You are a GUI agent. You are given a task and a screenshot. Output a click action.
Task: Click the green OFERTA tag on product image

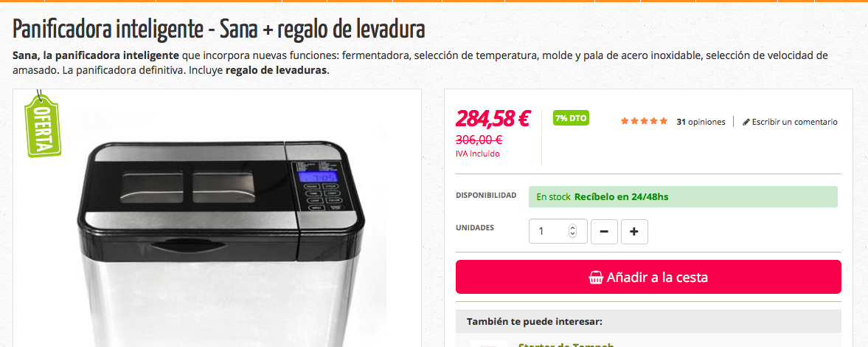[x=42, y=125]
